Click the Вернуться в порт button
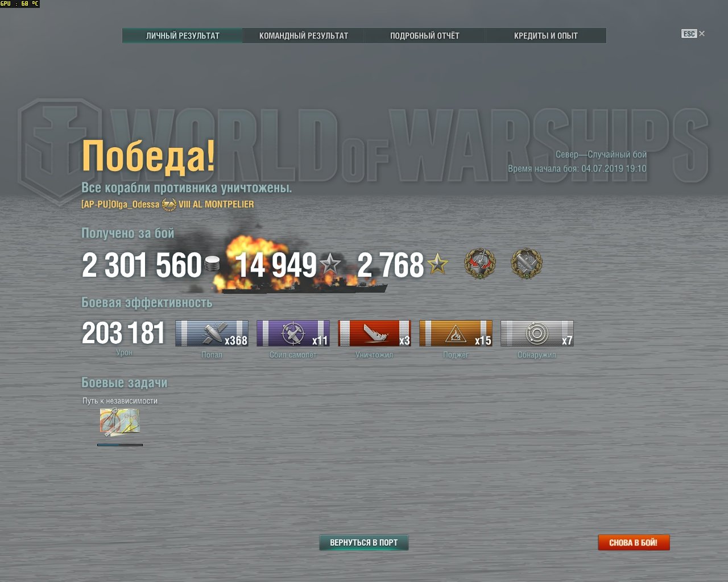The height and width of the screenshot is (582, 728). click(364, 543)
